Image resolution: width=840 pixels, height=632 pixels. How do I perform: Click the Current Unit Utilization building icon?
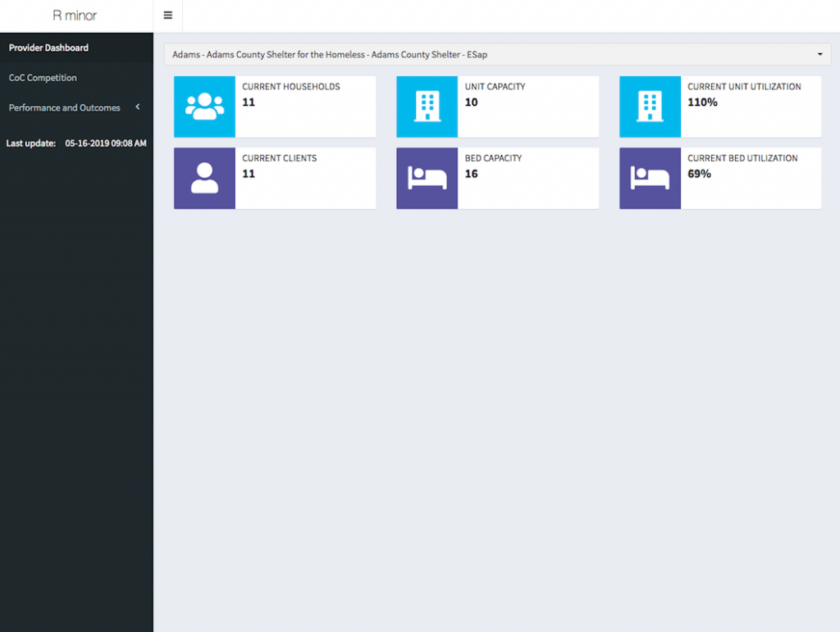(650, 107)
